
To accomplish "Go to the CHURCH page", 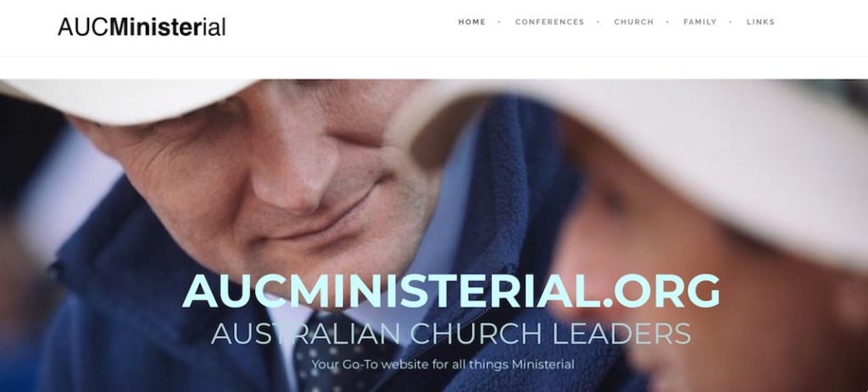I will tap(634, 22).
